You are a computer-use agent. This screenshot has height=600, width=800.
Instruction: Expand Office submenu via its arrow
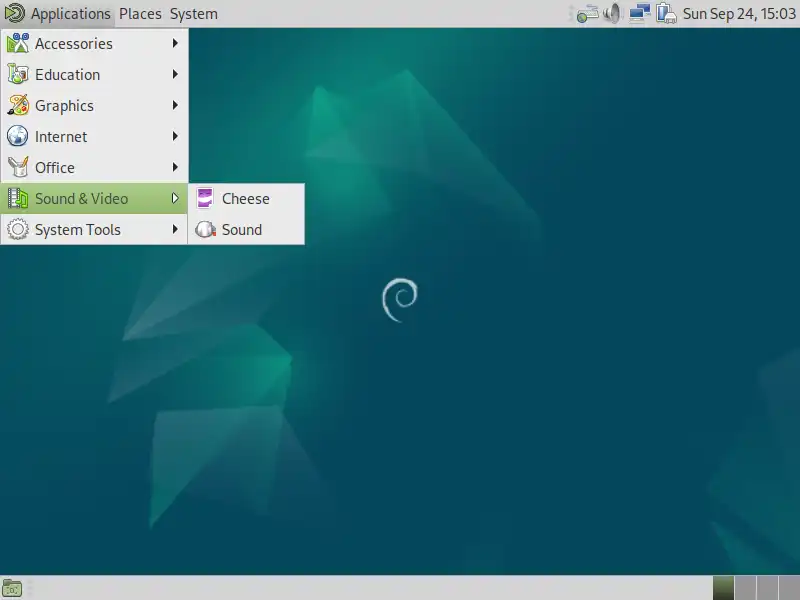175,167
